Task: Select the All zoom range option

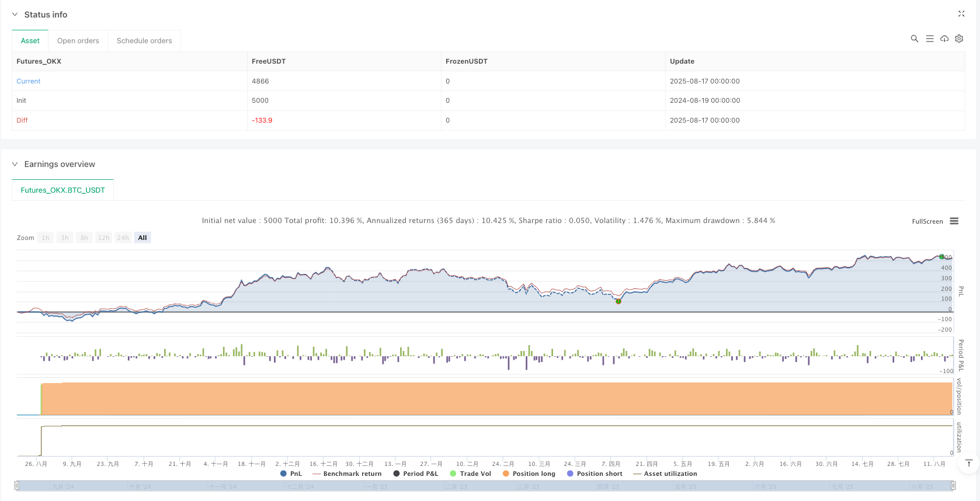Action: tap(143, 238)
